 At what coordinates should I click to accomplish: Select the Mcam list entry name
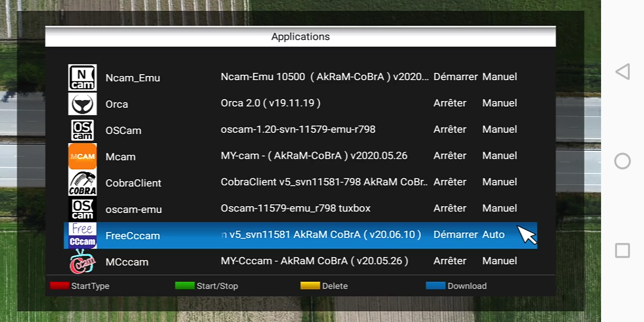[120, 157]
